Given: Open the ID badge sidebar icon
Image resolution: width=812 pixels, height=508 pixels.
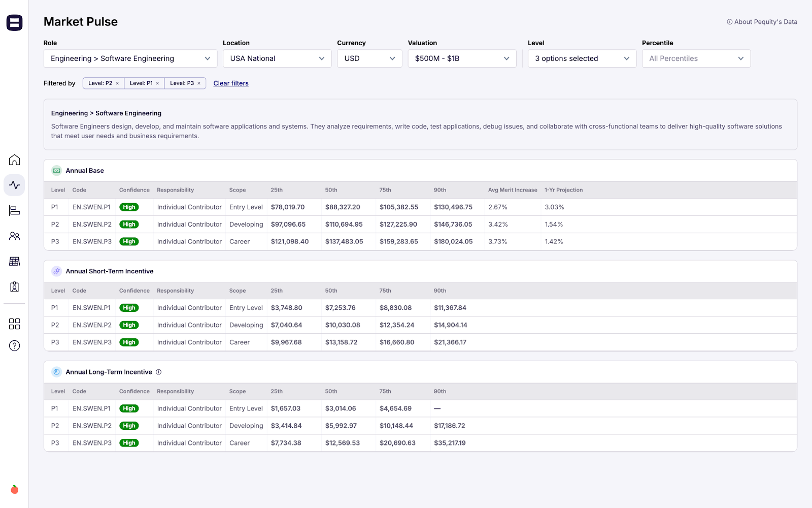Looking at the screenshot, I should 14,287.
